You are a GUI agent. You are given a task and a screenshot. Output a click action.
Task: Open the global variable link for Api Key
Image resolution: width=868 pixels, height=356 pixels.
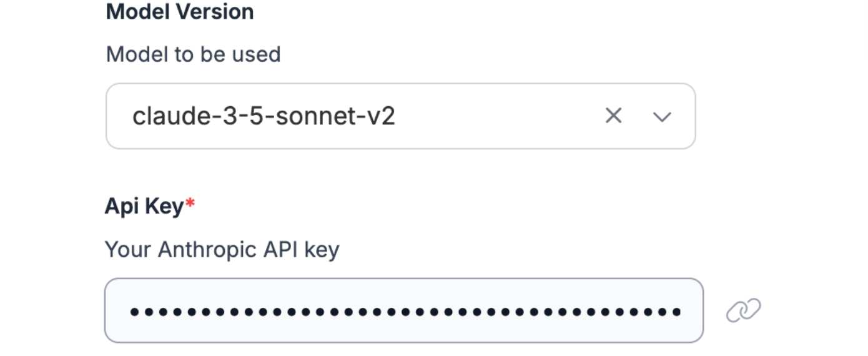coord(743,310)
